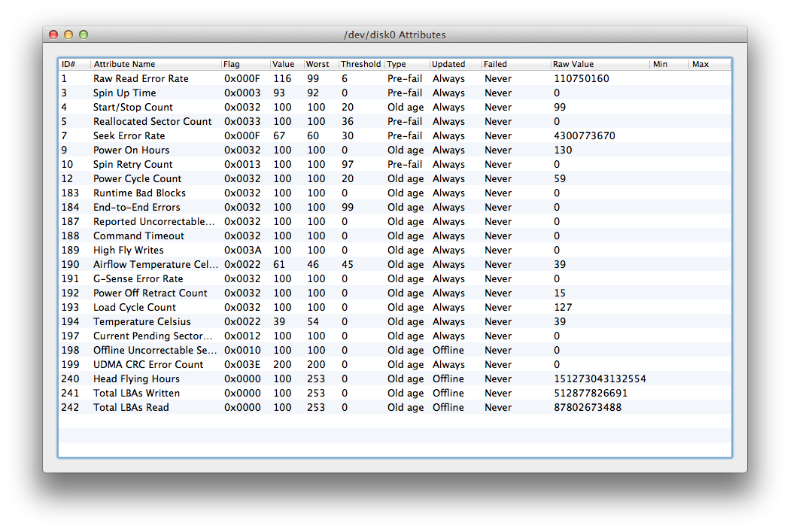Sort by the Worst column header
The height and width of the screenshot is (532, 790).
tap(321, 64)
